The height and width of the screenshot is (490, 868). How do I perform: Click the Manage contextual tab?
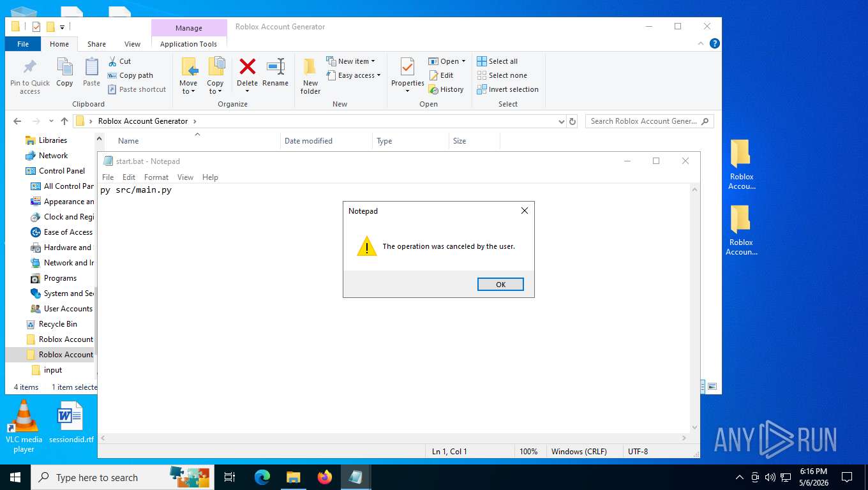[189, 28]
